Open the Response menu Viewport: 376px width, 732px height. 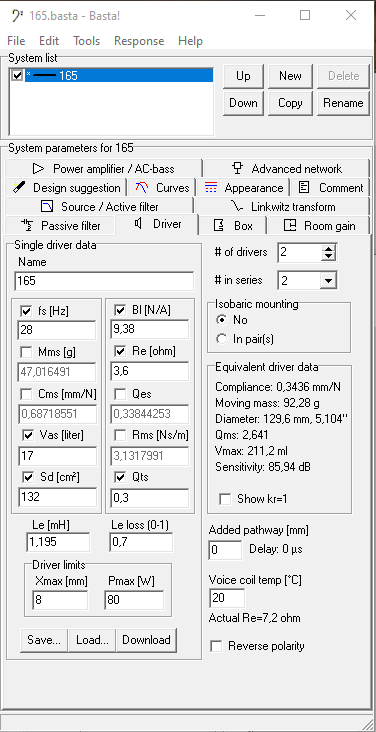pos(139,41)
